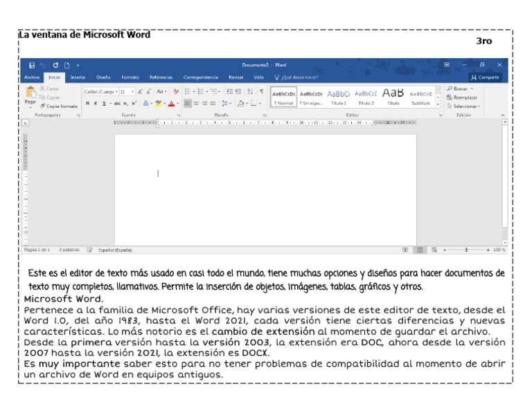The width and height of the screenshot is (532, 411).
Task: Click the Numbering list icon
Action: (200, 91)
